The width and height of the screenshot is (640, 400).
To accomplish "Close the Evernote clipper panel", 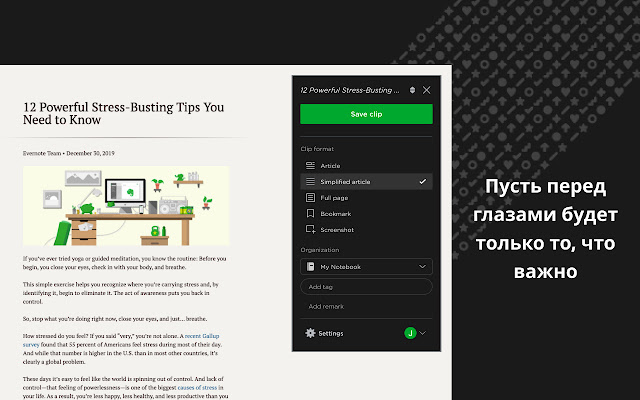I will coord(427,90).
